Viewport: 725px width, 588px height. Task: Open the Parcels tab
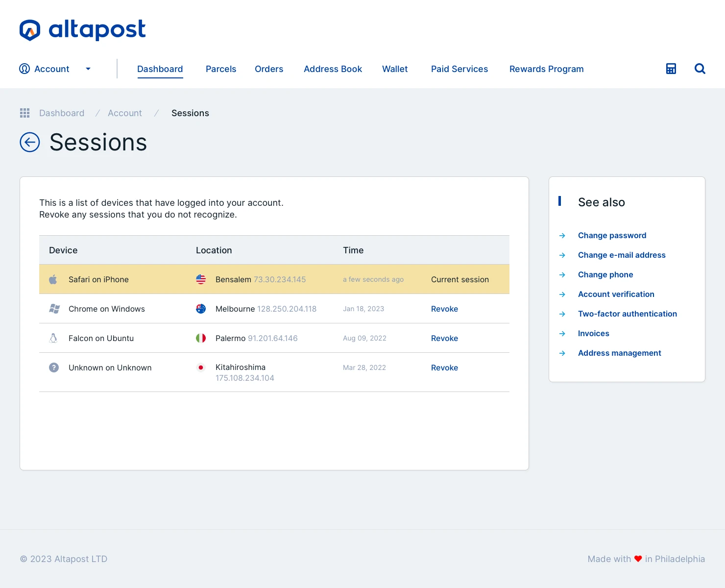[221, 69]
